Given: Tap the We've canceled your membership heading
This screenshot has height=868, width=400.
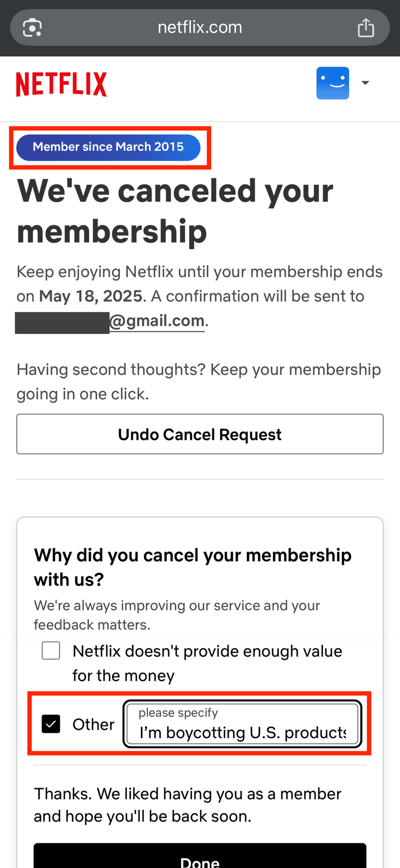Looking at the screenshot, I should 176,211.
